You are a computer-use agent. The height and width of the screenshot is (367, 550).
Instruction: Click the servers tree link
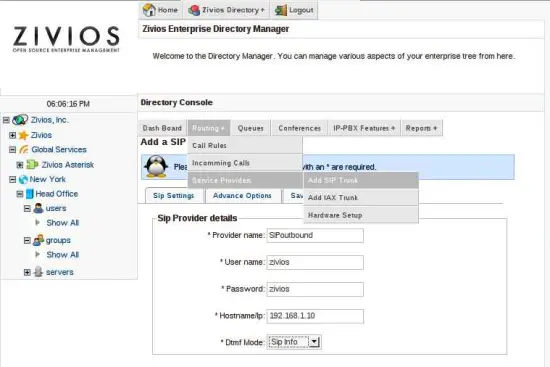(x=60, y=272)
